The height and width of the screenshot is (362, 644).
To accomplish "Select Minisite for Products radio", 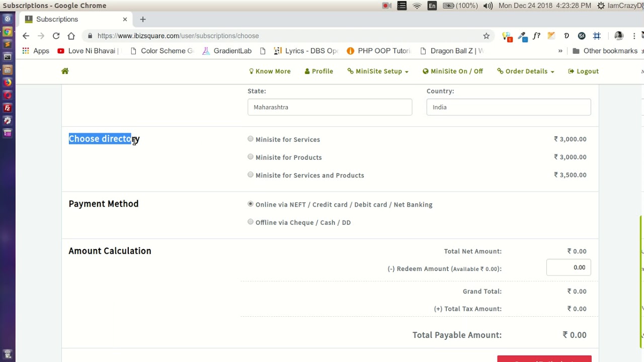I will point(251,157).
